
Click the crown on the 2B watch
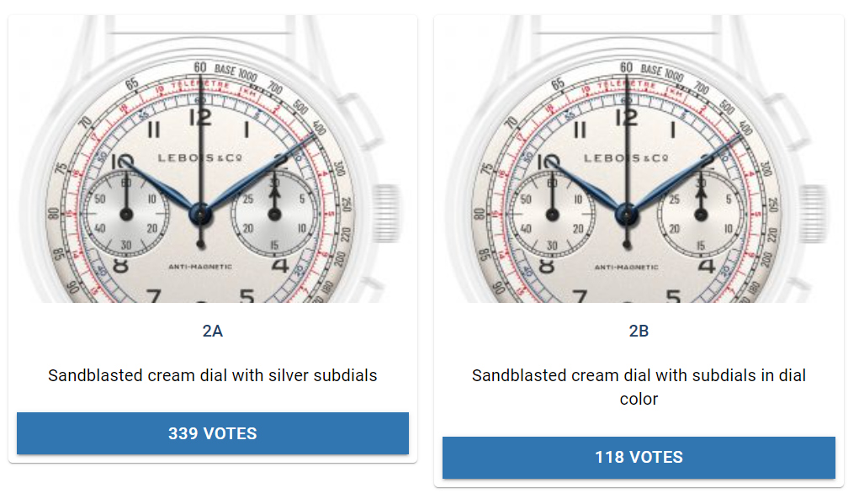[814, 214]
